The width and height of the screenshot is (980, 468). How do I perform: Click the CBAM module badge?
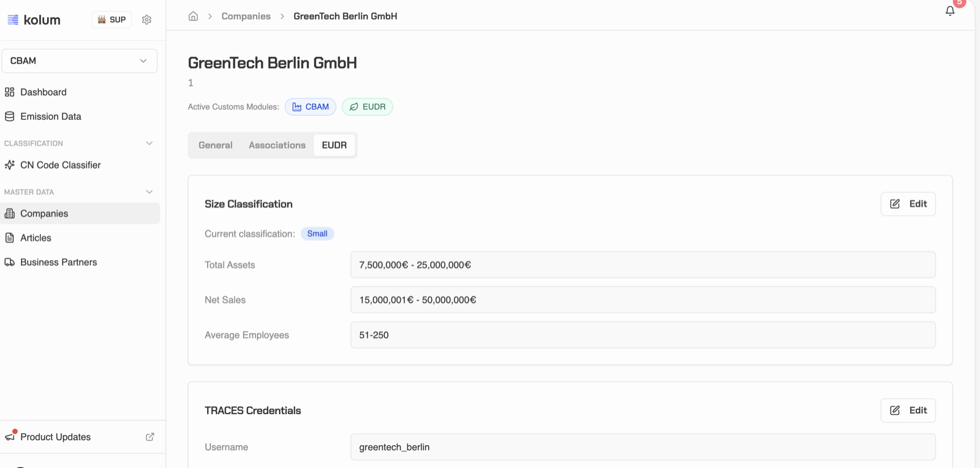coord(311,107)
